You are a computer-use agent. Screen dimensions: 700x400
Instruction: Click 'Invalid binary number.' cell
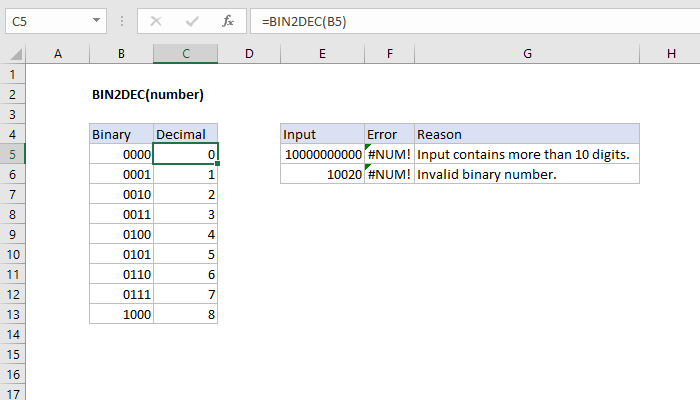pos(527,174)
